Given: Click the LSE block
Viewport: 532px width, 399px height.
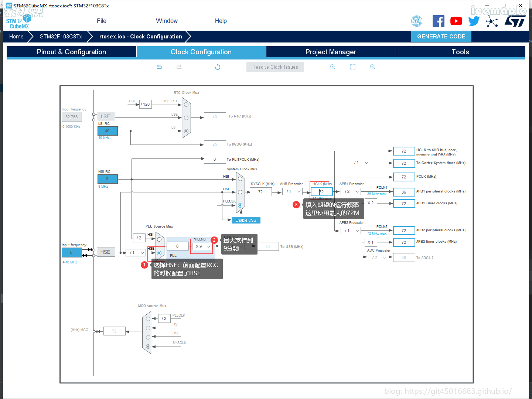Looking at the screenshot, I should (x=105, y=116).
